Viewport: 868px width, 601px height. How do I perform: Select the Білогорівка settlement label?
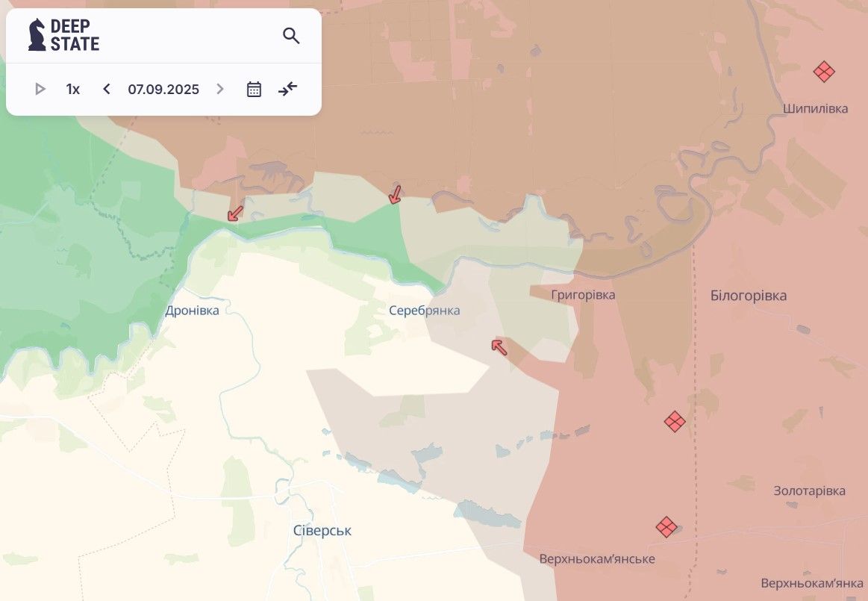click(x=748, y=296)
